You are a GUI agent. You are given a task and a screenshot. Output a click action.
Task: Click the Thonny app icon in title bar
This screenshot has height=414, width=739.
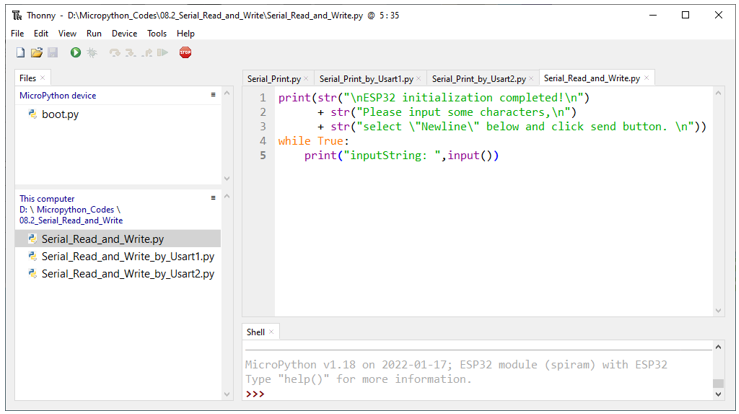pos(17,16)
